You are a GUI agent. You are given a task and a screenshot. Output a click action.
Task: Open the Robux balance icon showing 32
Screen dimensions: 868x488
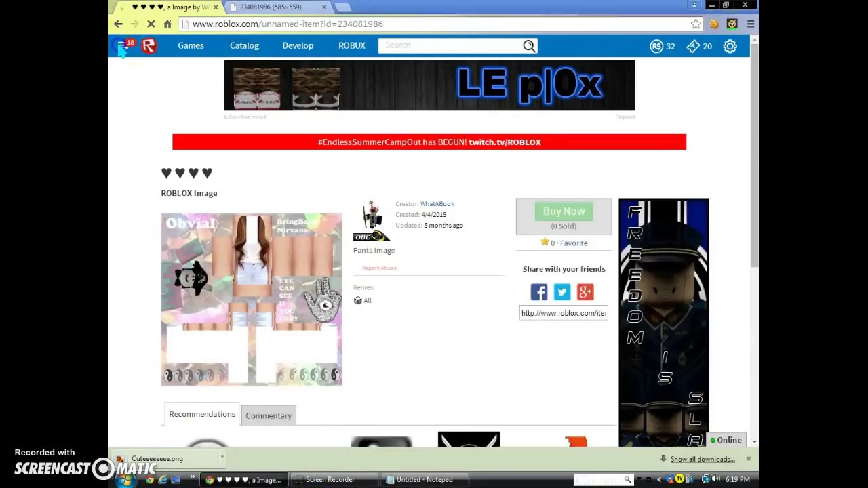click(x=656, y=45)
